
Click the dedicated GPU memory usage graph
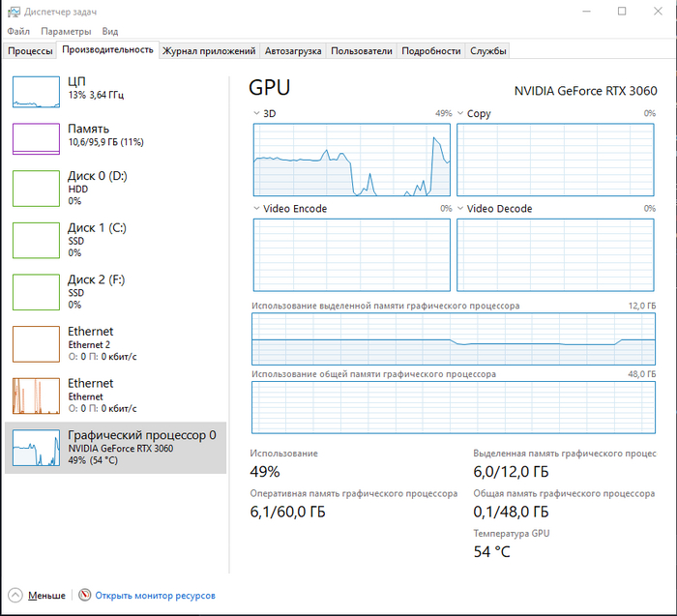click(x=453, y=338)
